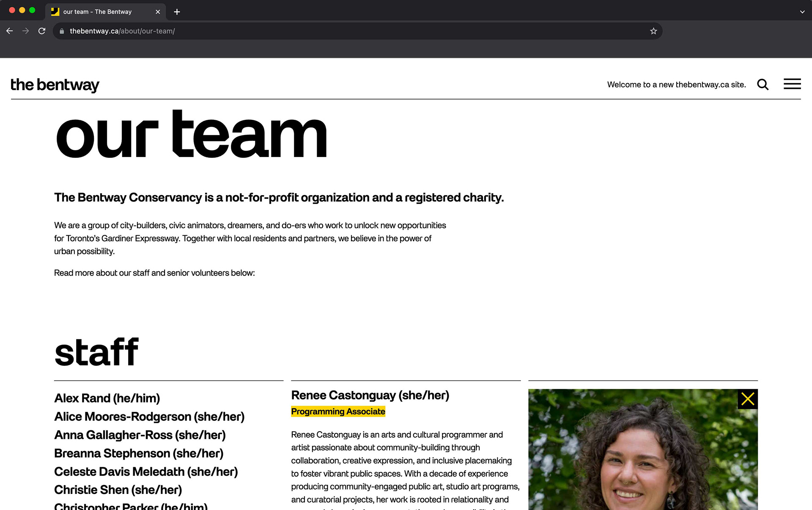The image size is (812, 510).
Task: Click the 'Renee Castonguay (she/her)' heading
Action: pos(370,395)
